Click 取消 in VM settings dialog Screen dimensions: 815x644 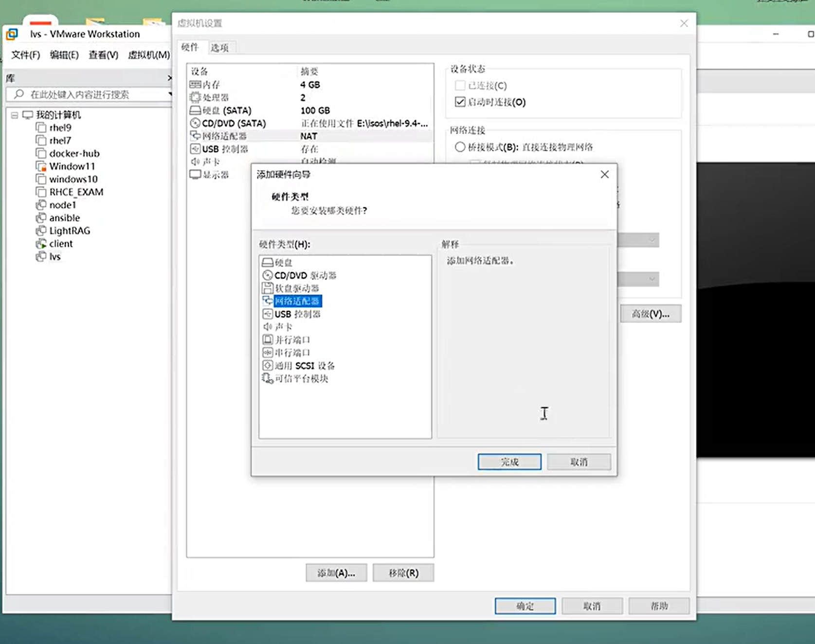tap(592, 606)
